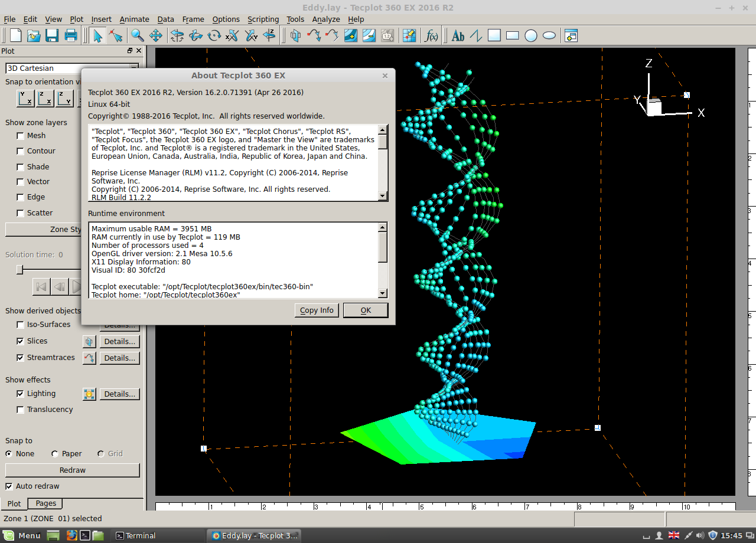Image resolution: width=756 pixels, height=543 pixels.
Task: Enable the Mesh zone layer
Action: [21, 136]
